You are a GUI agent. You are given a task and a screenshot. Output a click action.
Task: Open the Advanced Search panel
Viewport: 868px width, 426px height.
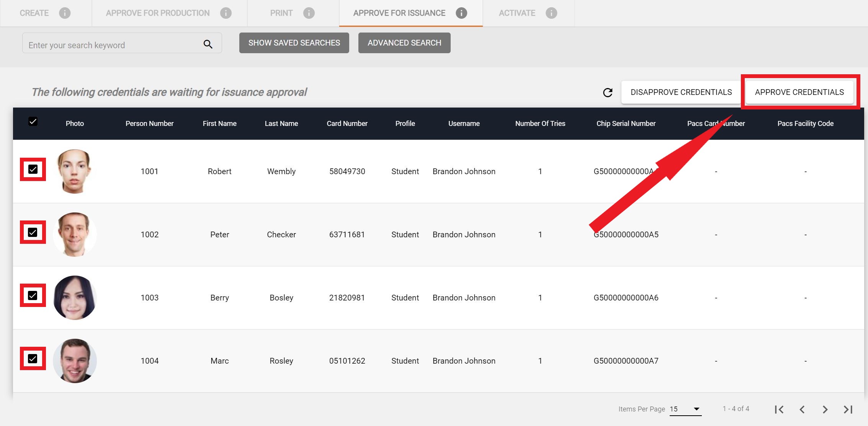(404, 43)
